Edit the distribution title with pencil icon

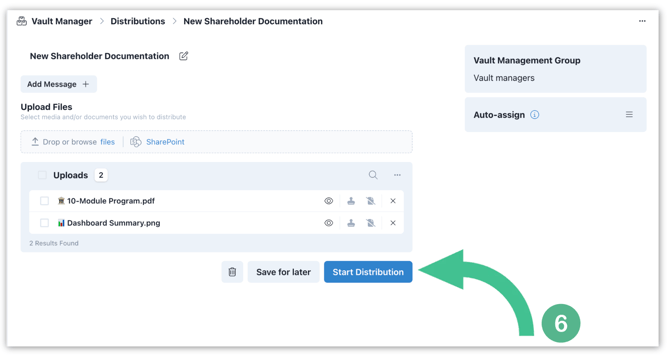pyautogui.click(x=183, y=56)
